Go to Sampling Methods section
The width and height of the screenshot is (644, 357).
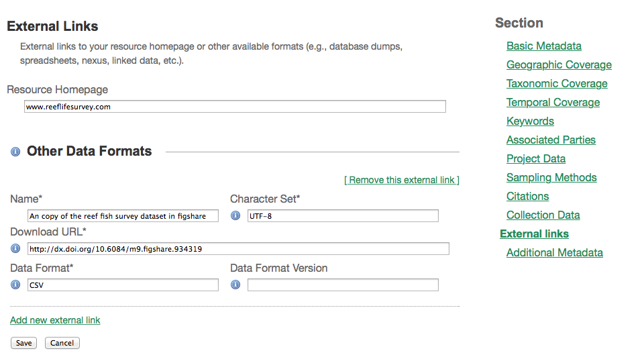tap(551, 178)
